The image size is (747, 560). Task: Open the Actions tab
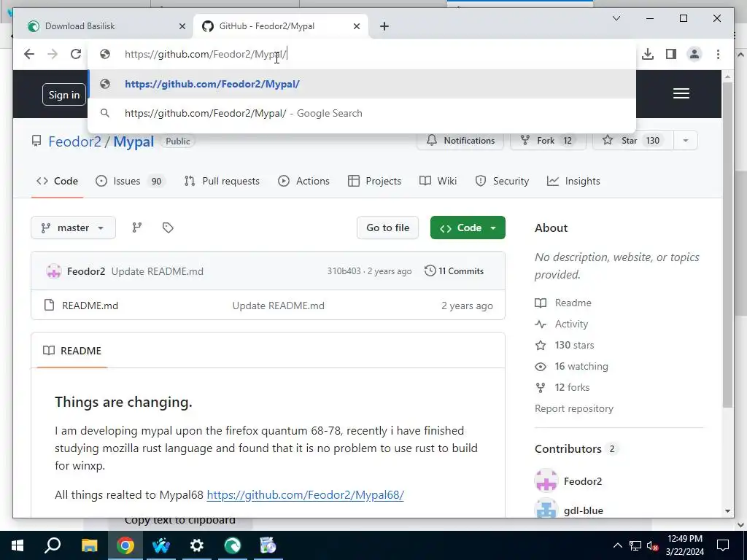[304, 181]
